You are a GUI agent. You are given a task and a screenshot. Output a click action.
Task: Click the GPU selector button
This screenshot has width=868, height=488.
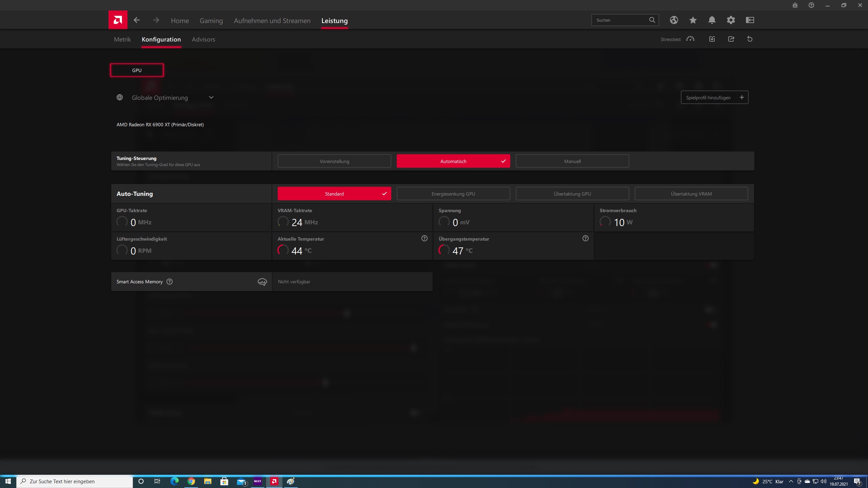pyautogui.click(x=137, y=70)
